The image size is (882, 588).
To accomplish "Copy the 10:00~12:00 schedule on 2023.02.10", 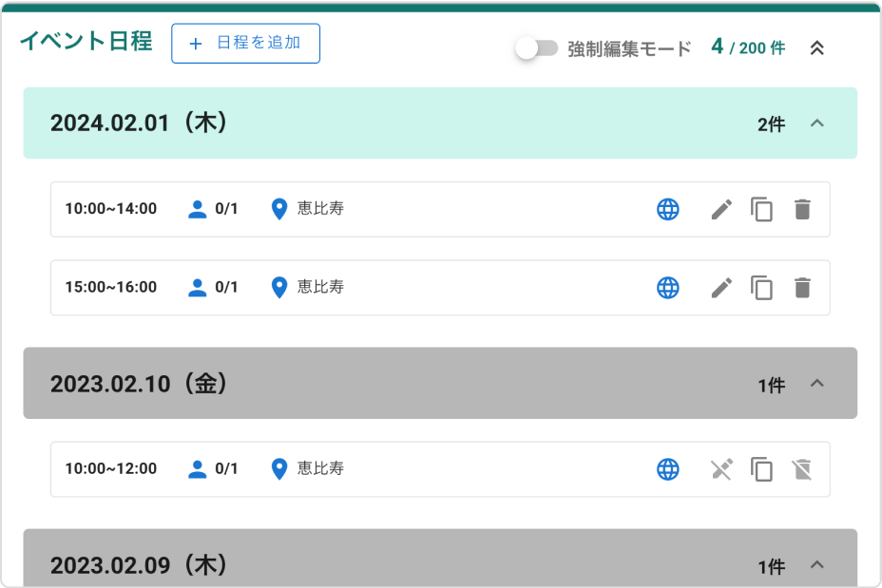I will [761, 469].
